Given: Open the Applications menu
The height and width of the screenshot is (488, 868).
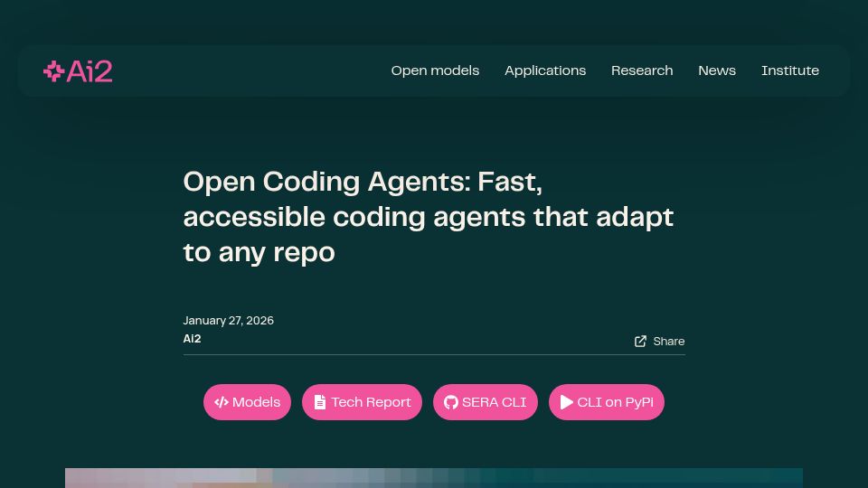Looking at the screenshot, I should (x=545, y=70).
